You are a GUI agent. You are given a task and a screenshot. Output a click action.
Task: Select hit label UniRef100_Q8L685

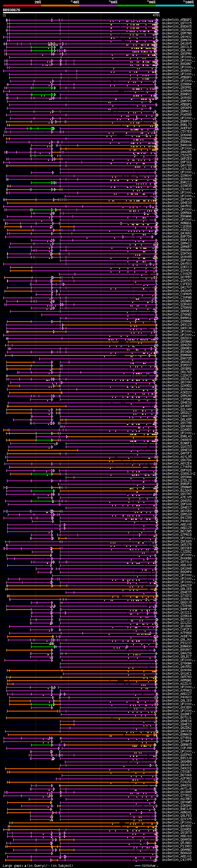coord(177,419)
